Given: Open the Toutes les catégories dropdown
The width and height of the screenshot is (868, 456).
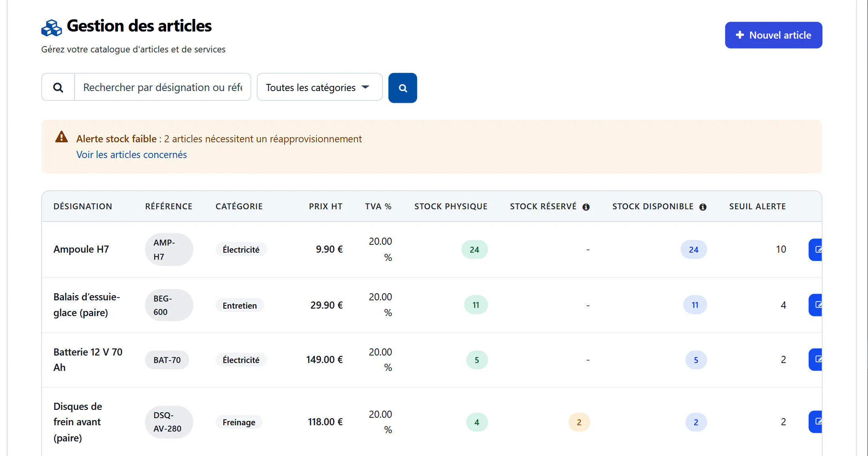Looking at the screenshot, I should click(x=320, y=87).
